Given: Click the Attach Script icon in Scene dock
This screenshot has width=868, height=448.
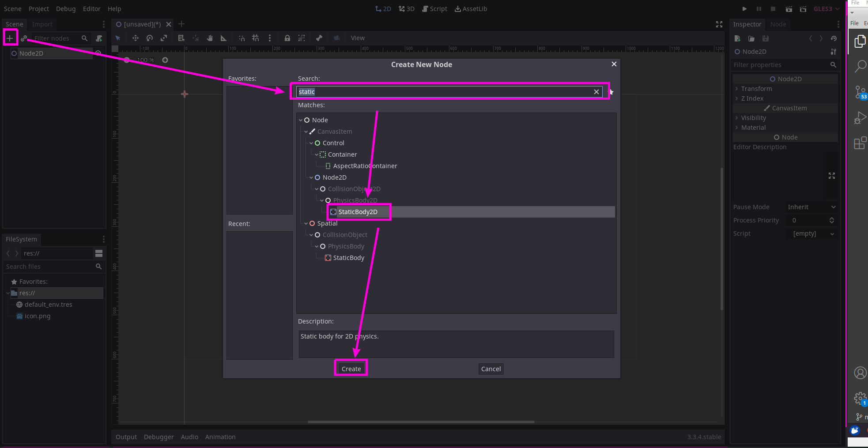Looking at the screenshot, I should (99, 38).
